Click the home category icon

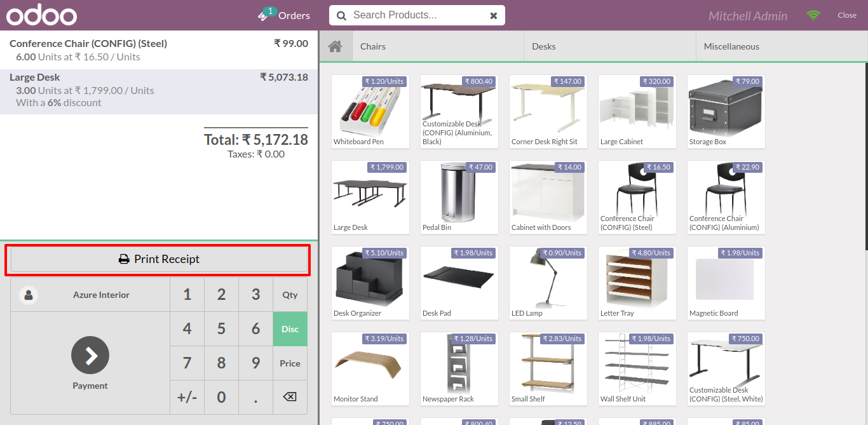pyautogui.click(x=335, y=46)
